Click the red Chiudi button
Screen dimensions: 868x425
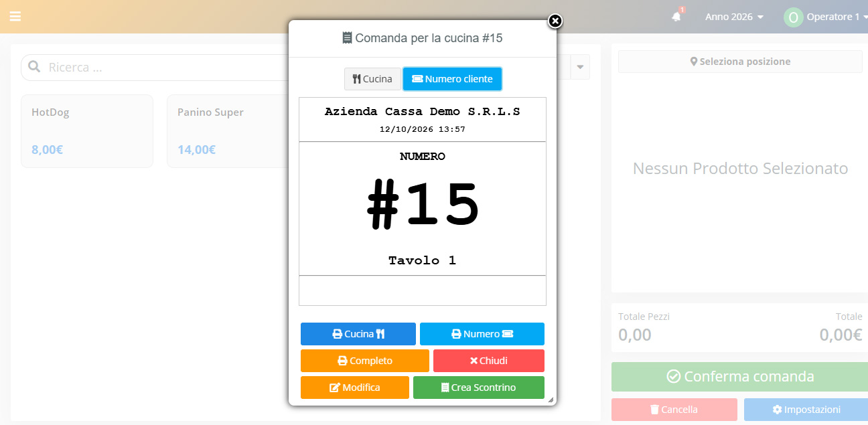(x=489, y=361)
